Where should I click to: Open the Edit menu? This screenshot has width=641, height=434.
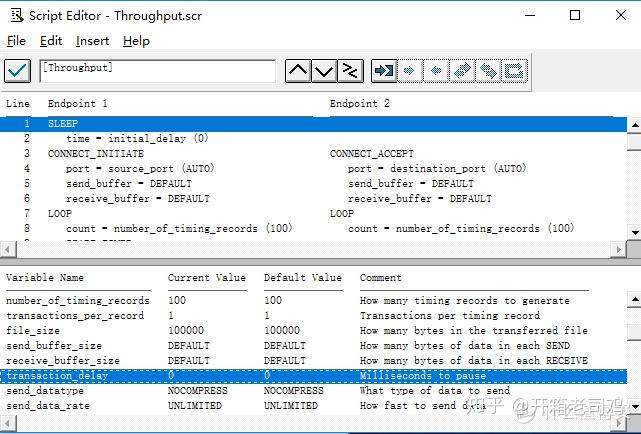(x=51, y=41)
